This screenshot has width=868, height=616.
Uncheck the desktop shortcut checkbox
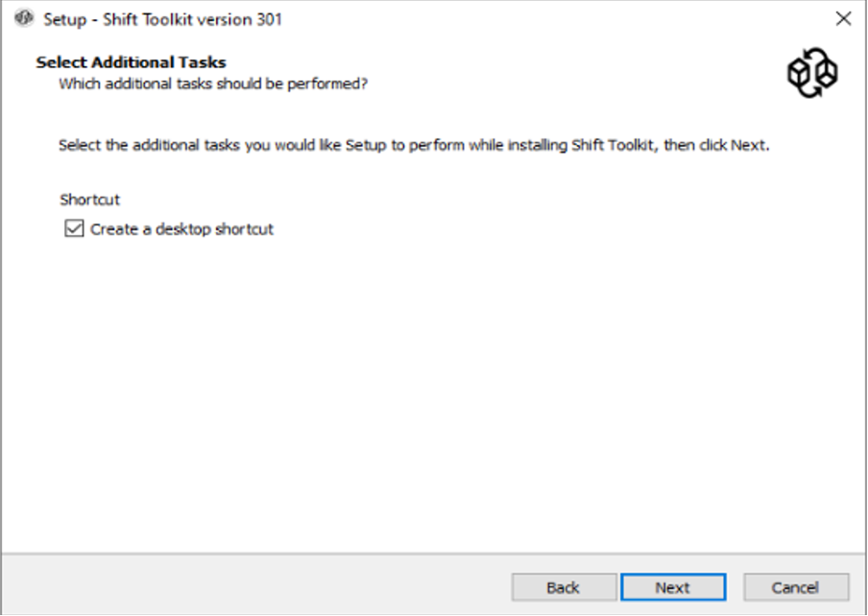pyautogui.click(x=73, y=229)
